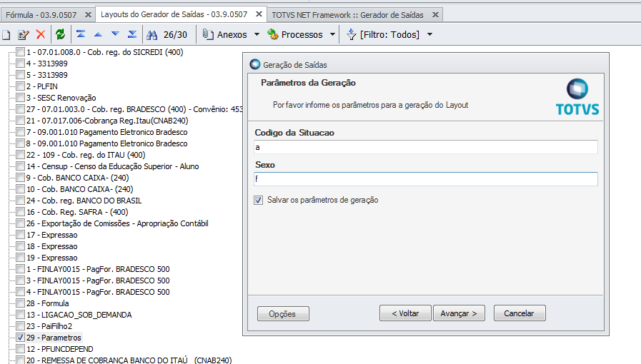641x364 pixels.
Task: Select 27 - Cob. reg. BRADESCO (400) row
Action: click(134, 109)
